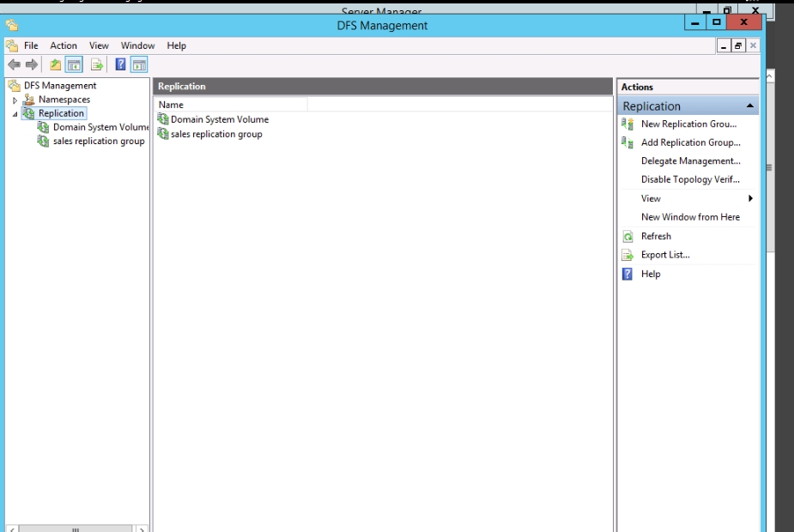Click the Forward arrow toolbar icon
The width and height of the screenshot is (794, 532).
[x=32, y=64]
